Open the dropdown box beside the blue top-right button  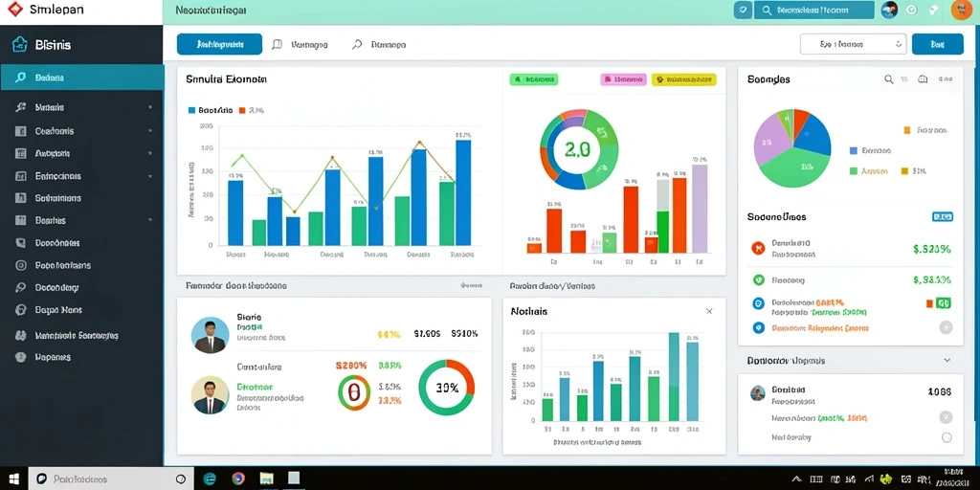point(853,44)
